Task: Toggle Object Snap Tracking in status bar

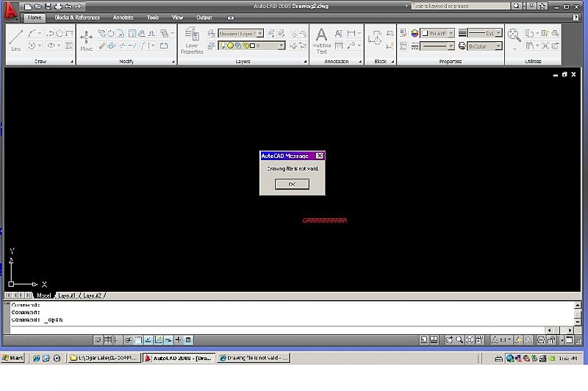Action: point(148,340)
